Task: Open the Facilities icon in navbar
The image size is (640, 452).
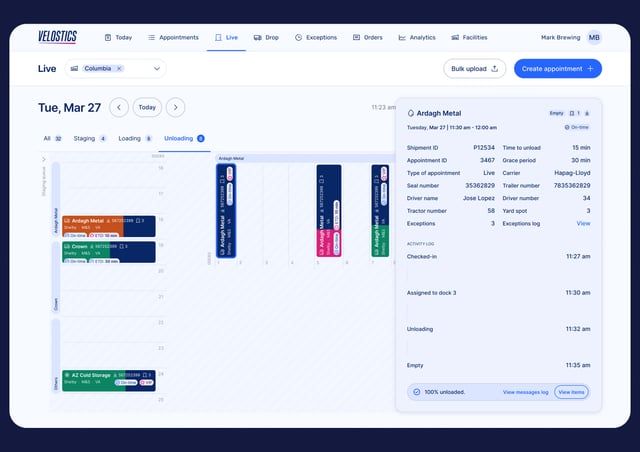Action: point(455,38)
